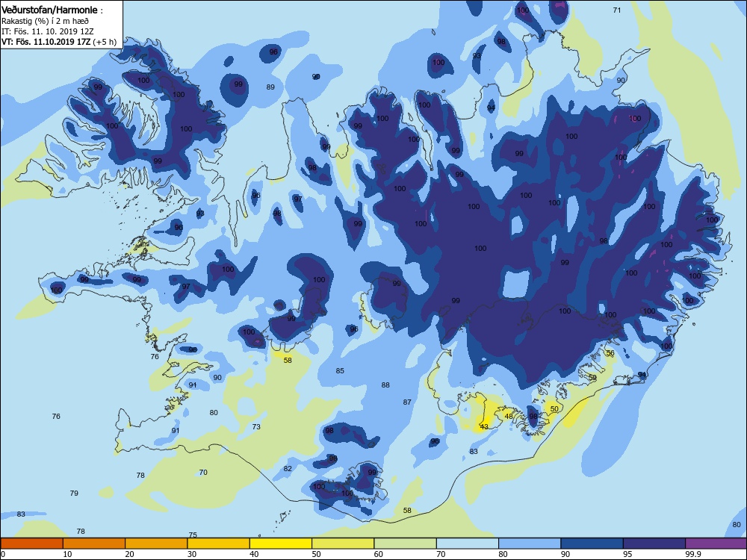Image resolution: width=747 pixels, height=560 pixels.
Task: Click the 'Veðurstofan/Harmonie' title text
Action: point(49,10)
